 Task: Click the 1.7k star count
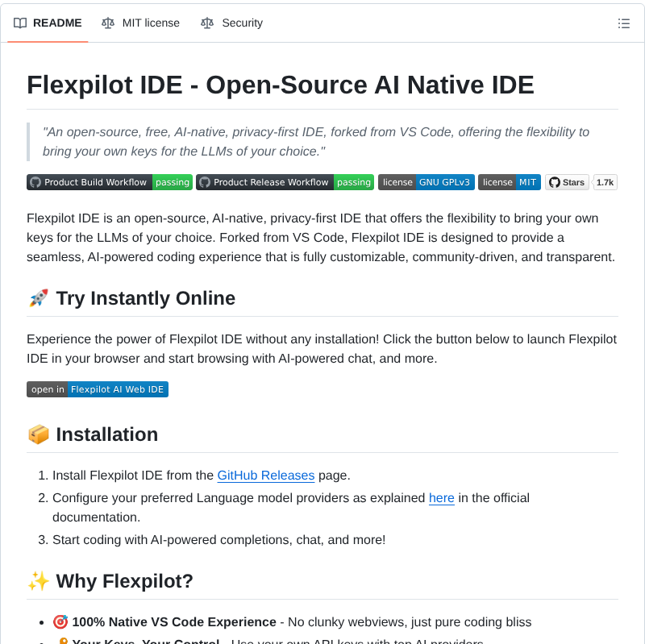click(605, 182)
